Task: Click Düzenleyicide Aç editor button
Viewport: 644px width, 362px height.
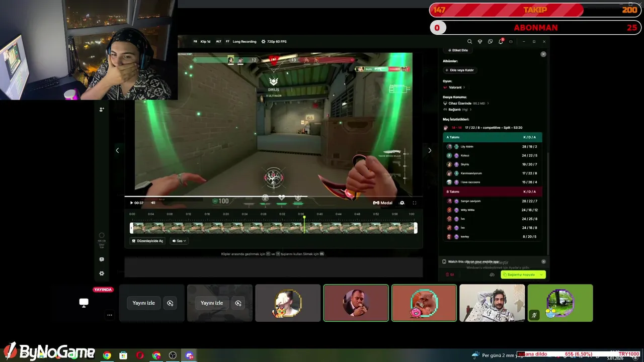Action: [147, 241]
